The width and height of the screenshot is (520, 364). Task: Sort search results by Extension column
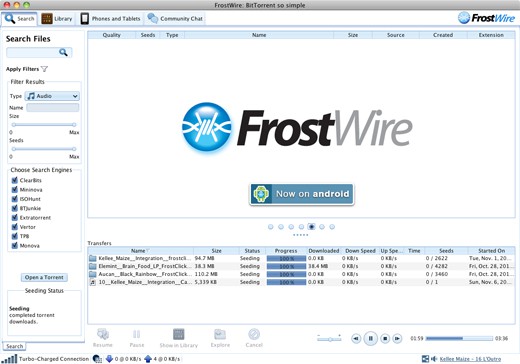click(x=491, y=35)
